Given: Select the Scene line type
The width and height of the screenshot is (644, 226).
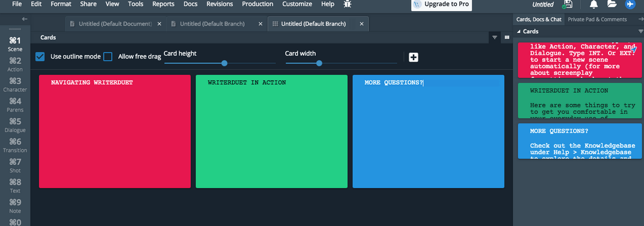Looking at the screenshot, I should point(15,44).
